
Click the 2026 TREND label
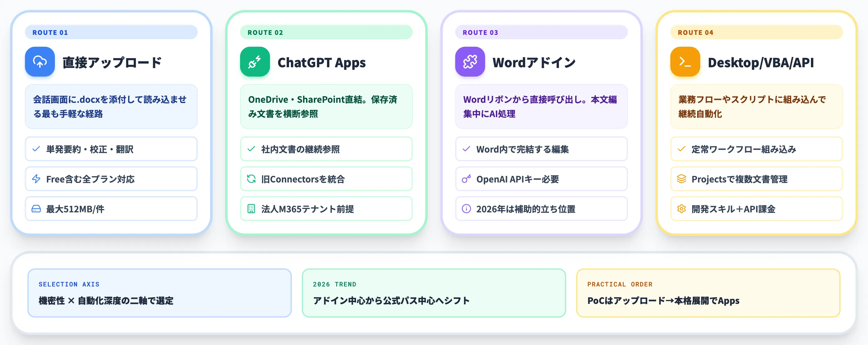pyautogui.click(x=334, y=284)
